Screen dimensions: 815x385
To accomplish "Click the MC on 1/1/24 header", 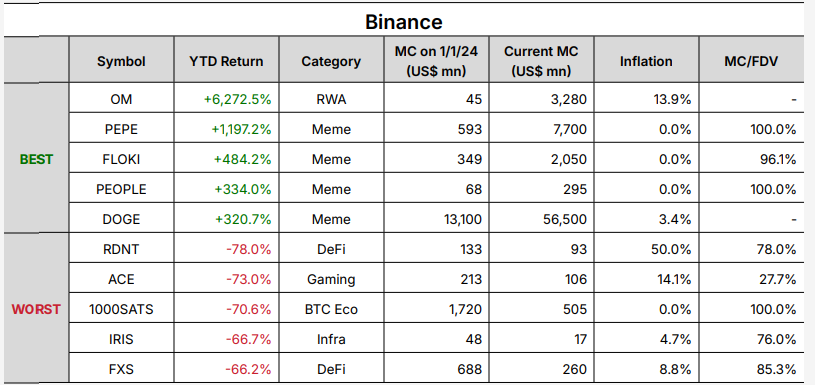I will (x=437, y=60).
